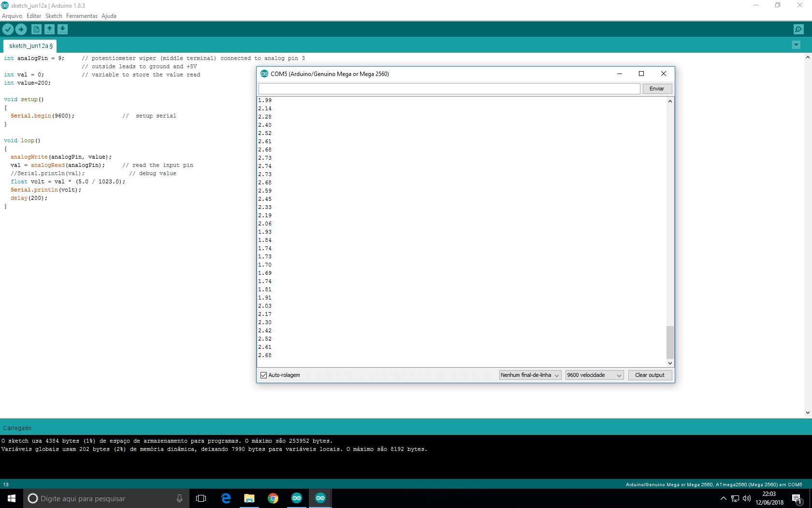The image size is (812, 508).
Task: Open the Ajuda menu
Action: [109, 16]
